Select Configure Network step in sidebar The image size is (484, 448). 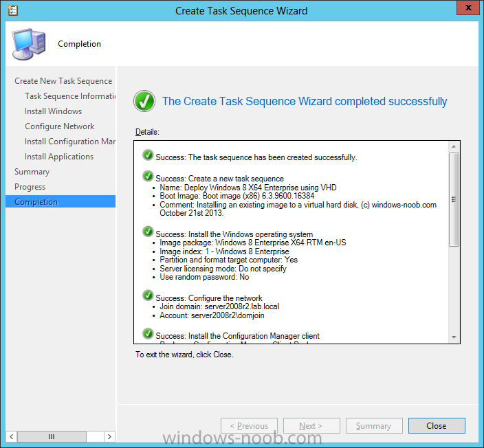click(59, 126)
